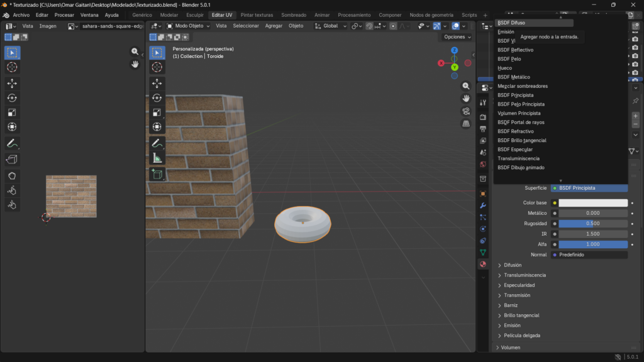Viewport: 644px width, 362px height.
Task: Activate the Rotate tool in the 3D viewport
Action: pyautogui.click(x=157, y=97)
